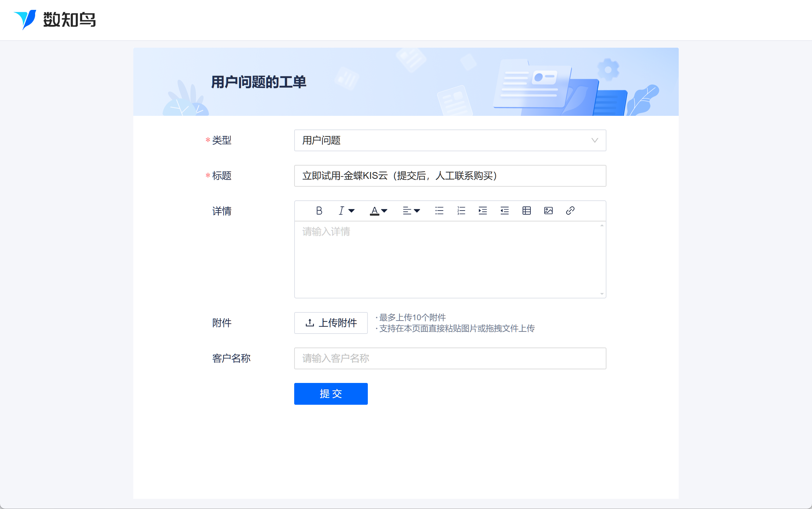The height and width of the screenshot is (509, 812).
Task: Insert a table into the details
Action: pyautogui.click(x=526, y=211)
